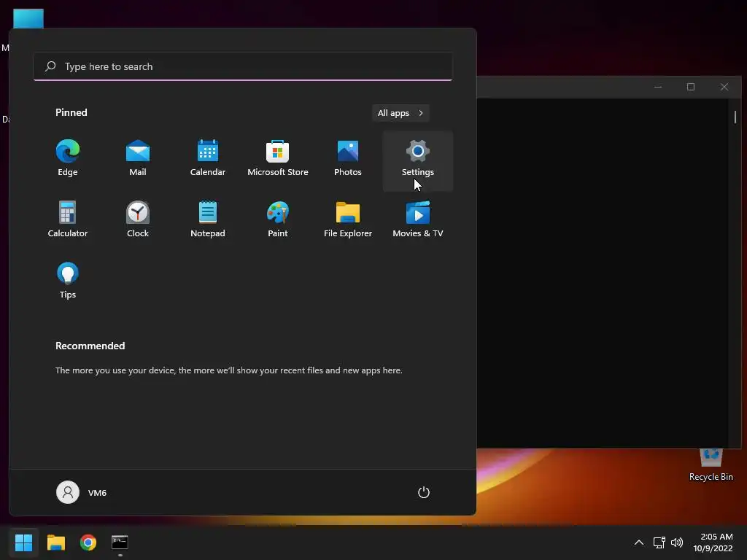The image size is (747, 560).
Task: Open the Calendar app
Action: click(208, 159)
